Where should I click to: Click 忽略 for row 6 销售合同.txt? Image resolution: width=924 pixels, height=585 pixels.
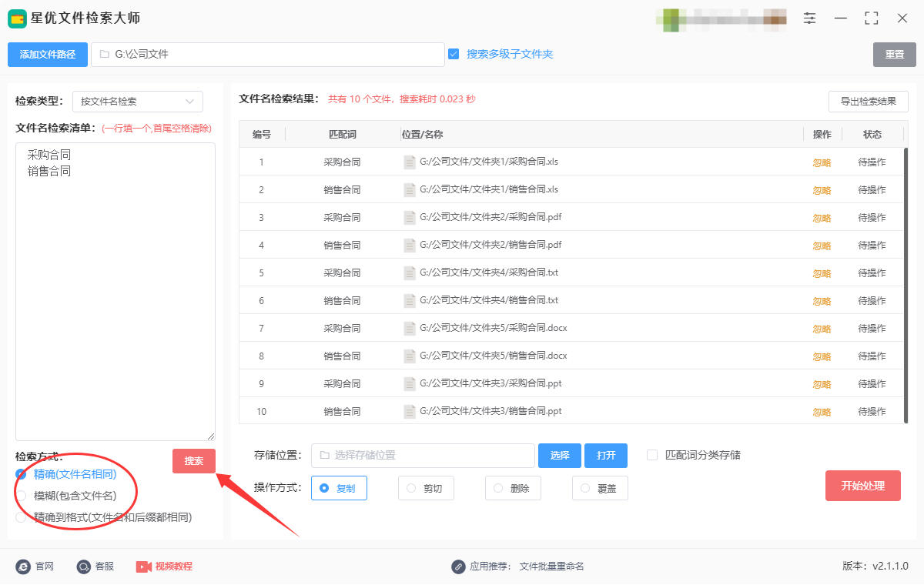[x=822, y=301]
